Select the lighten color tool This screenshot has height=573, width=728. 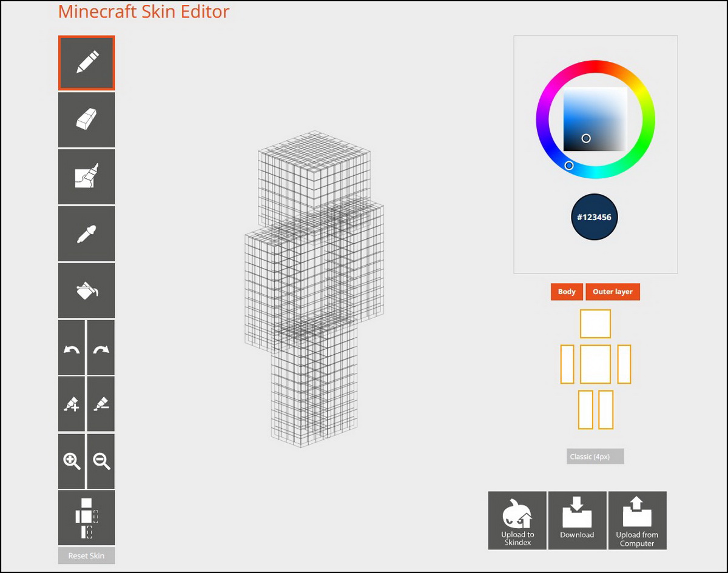click(x=72, y=404)
